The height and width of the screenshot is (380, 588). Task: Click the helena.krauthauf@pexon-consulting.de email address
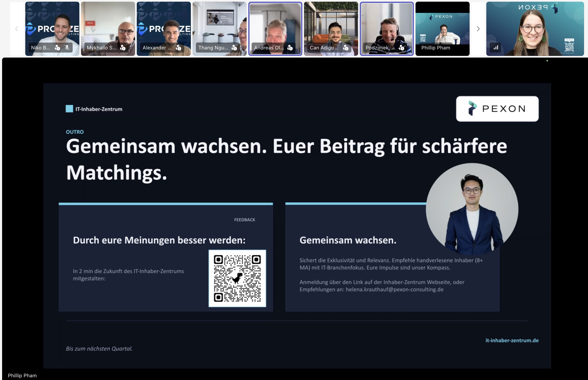pos(395,289)
